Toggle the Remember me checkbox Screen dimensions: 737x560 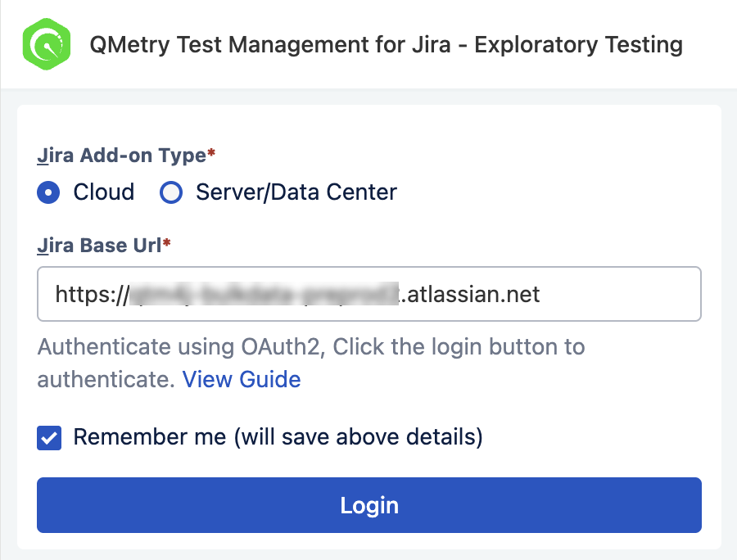point(49,438)
